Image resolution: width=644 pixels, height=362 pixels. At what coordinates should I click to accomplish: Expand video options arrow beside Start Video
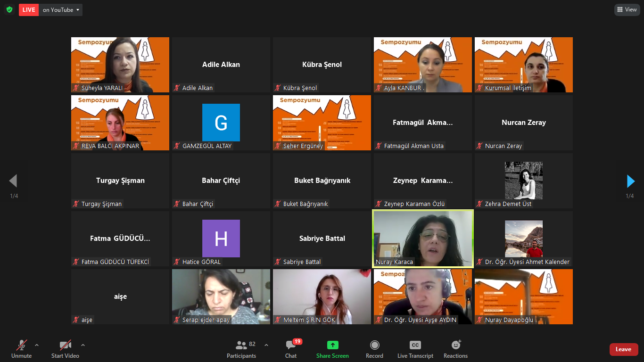click(83, 345)
